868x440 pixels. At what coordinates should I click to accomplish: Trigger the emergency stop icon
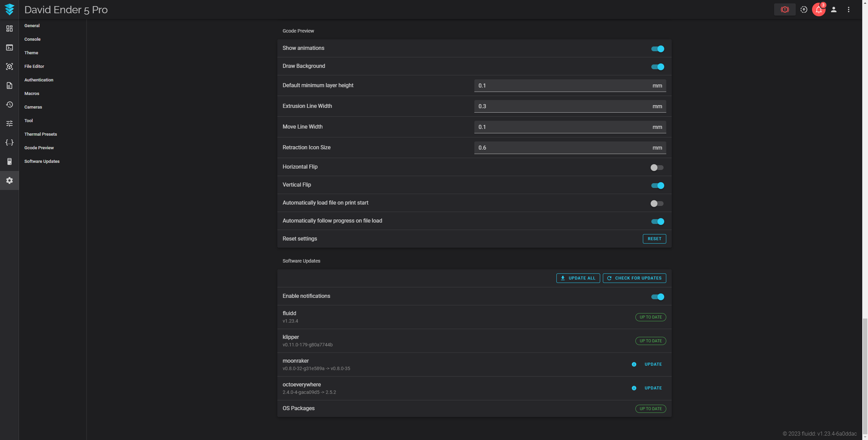point(785,9)
